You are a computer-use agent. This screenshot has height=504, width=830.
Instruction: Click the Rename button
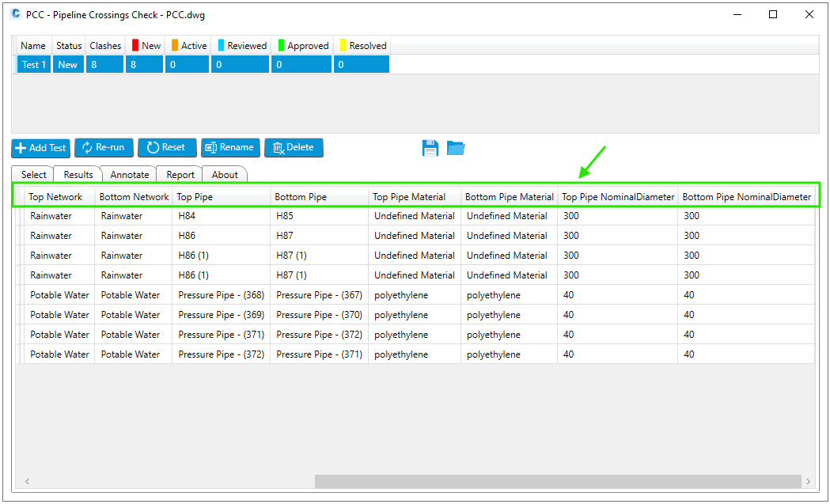230,148
